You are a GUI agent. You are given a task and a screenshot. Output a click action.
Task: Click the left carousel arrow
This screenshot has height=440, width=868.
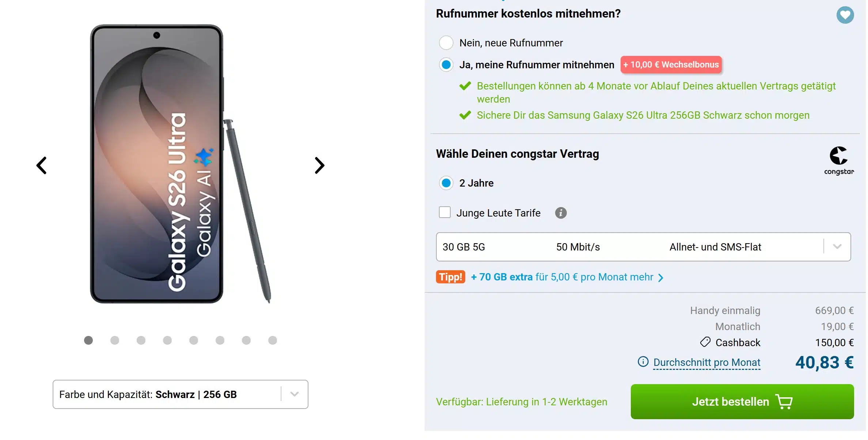point(41,165)
